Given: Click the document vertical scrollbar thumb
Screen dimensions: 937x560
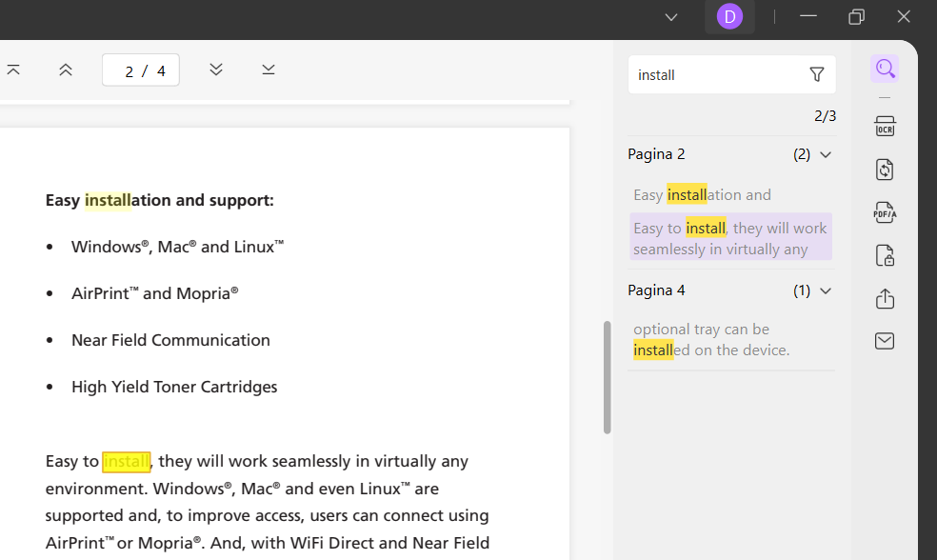Looking at the screenshot, I should click(x=608, y=377).
